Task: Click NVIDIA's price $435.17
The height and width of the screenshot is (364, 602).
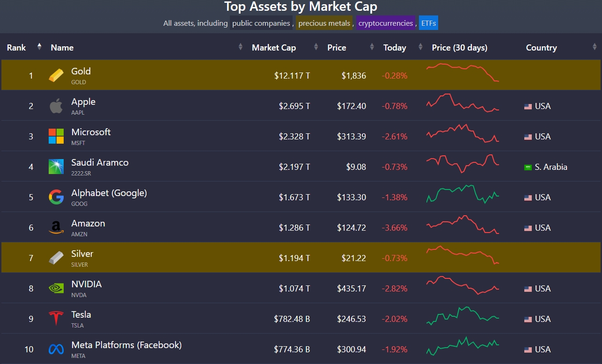Action: click(352, 289)
